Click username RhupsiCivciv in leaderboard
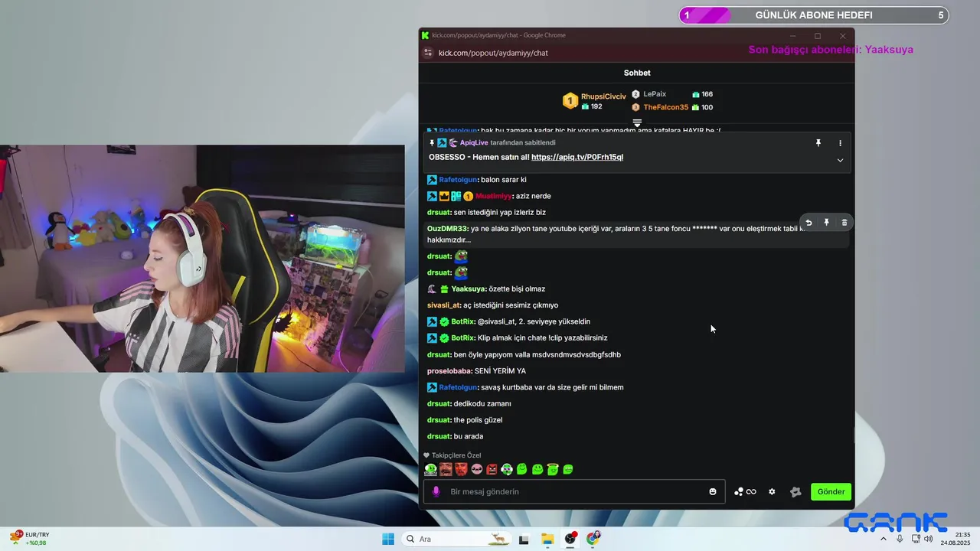 603,96
